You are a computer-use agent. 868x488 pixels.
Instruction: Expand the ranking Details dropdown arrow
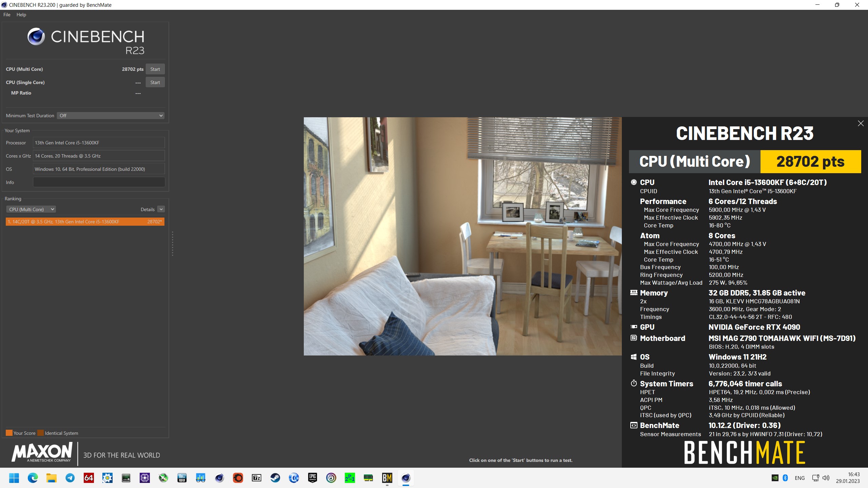pos(161,209)
